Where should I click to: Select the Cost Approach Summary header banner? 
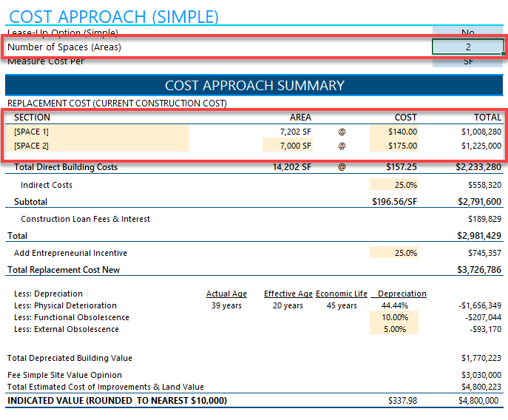254,85
